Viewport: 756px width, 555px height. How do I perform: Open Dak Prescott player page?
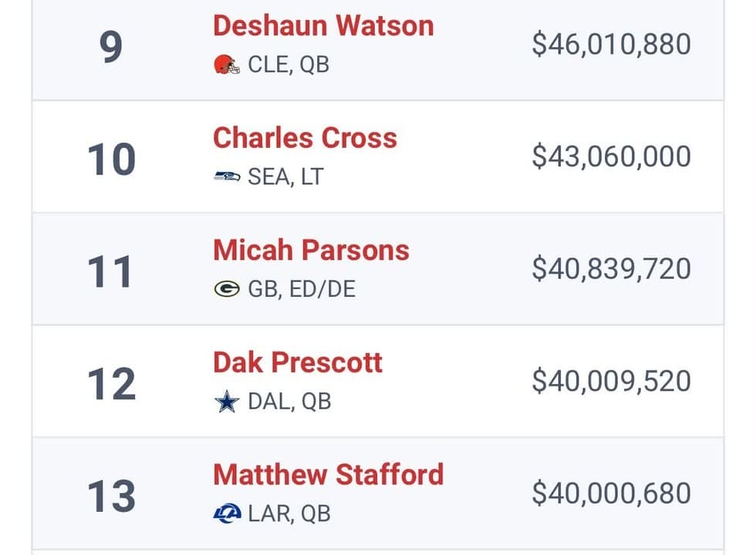point(298,362)
